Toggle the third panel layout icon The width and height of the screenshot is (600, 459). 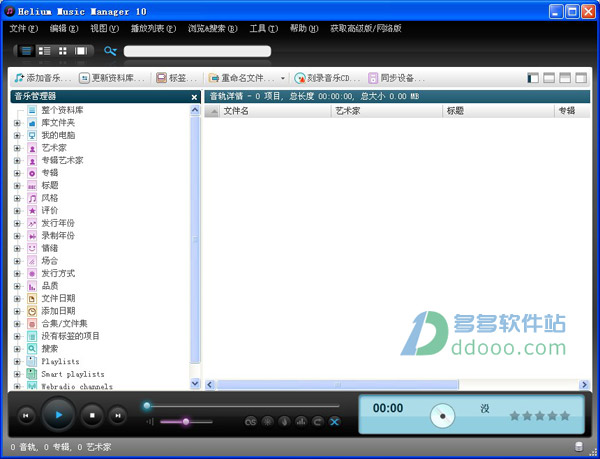[x=565, y=78]
